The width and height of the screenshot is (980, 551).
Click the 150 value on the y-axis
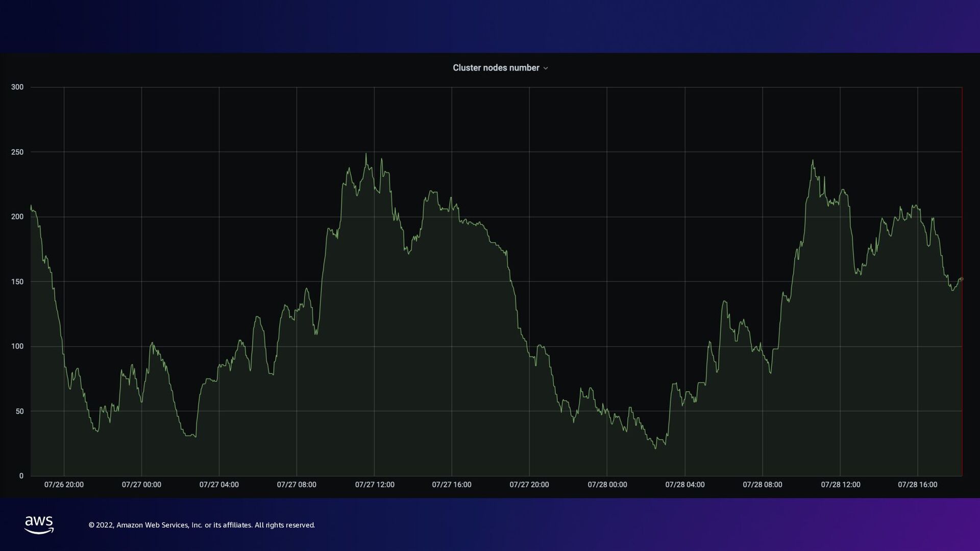17,282
